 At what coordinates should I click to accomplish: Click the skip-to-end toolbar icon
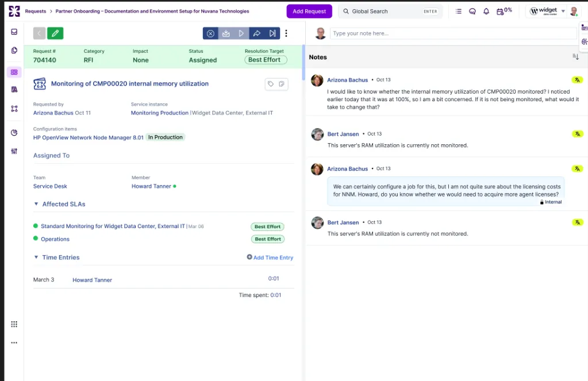272,33
